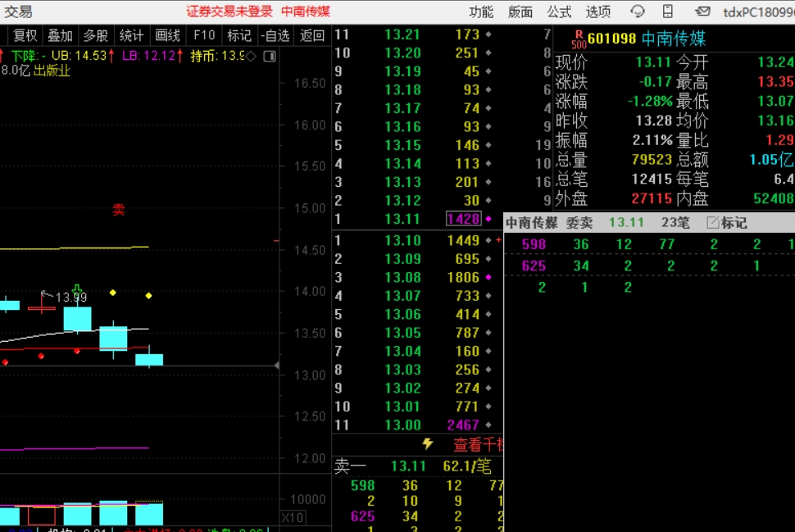
Task: Click the 涨幅 value -1.28%
Action: 650,102
